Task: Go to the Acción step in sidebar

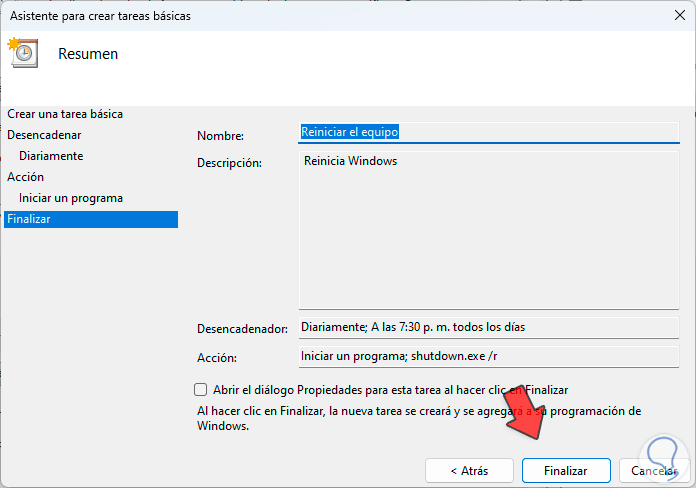Action: (x=25, y=177)
